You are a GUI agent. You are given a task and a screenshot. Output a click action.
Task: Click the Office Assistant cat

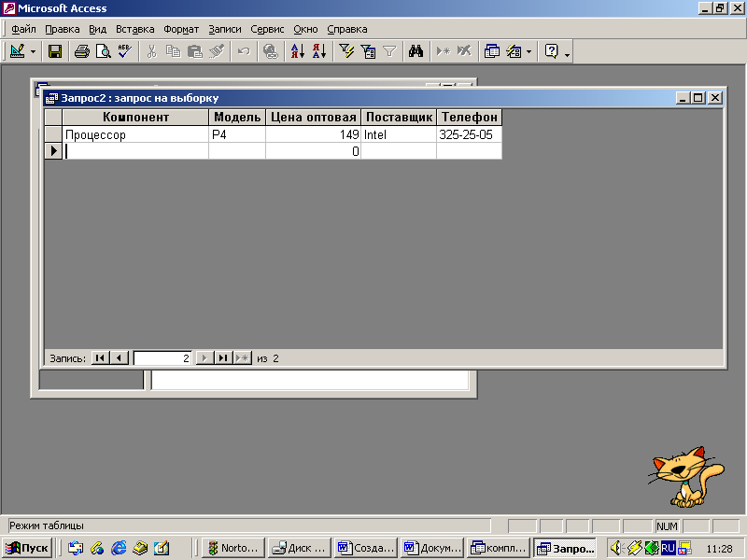(685, 477)
